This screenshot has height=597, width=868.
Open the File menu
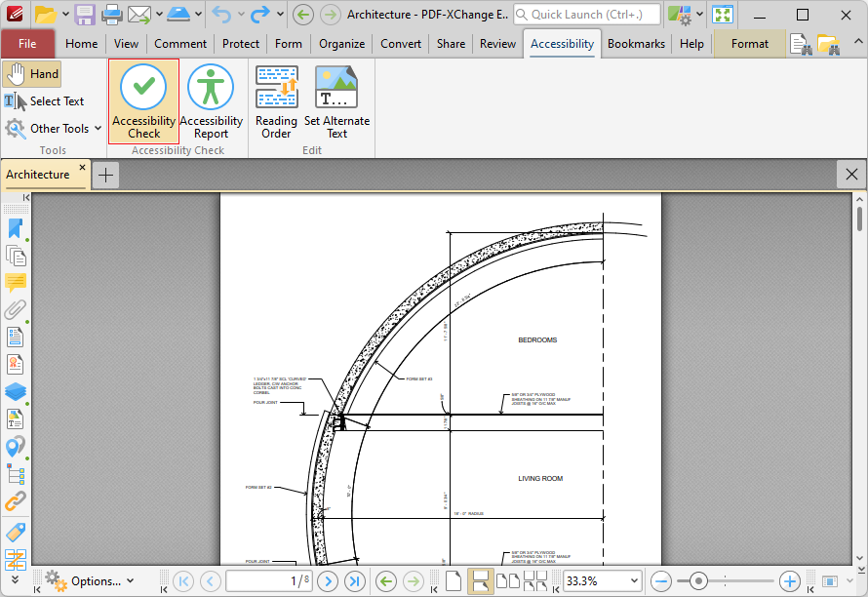point(27,44)
